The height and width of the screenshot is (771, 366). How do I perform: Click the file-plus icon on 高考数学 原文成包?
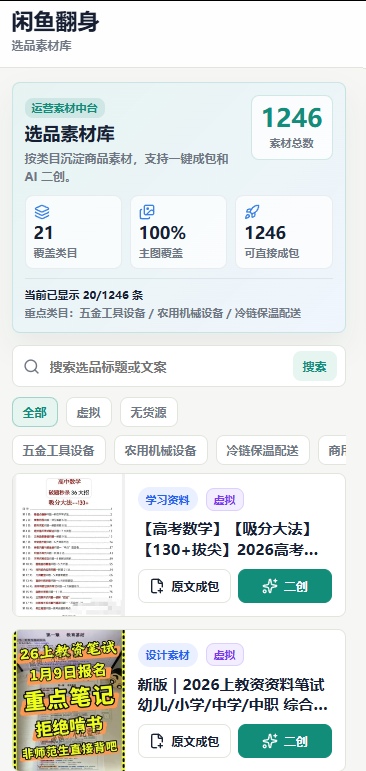pos(157,586)
